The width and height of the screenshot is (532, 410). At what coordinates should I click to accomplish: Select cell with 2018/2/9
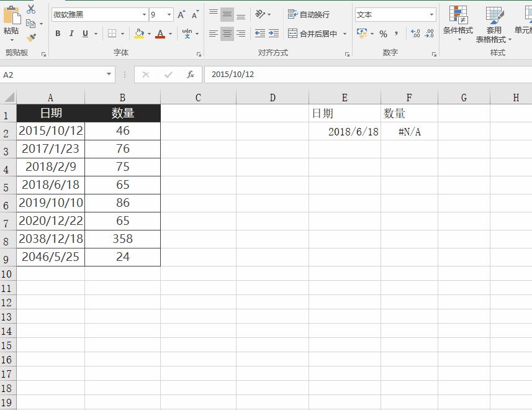pos(50,166)
